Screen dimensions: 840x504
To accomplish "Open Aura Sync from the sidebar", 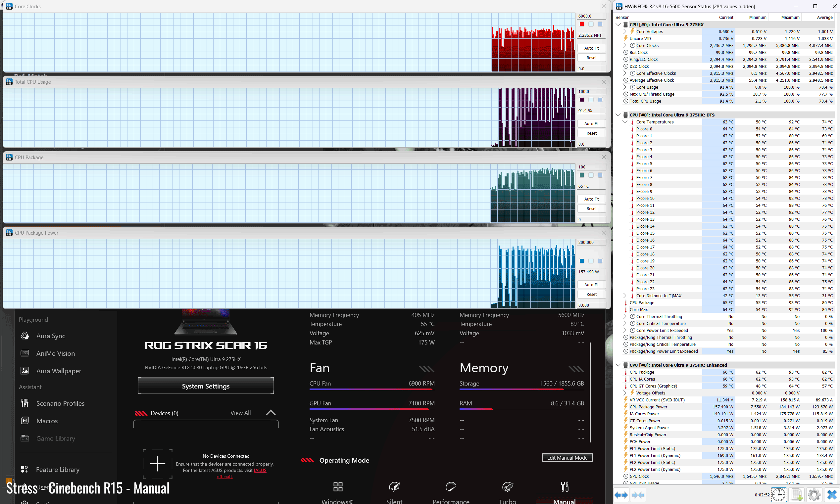I will (x=51, y=336).
